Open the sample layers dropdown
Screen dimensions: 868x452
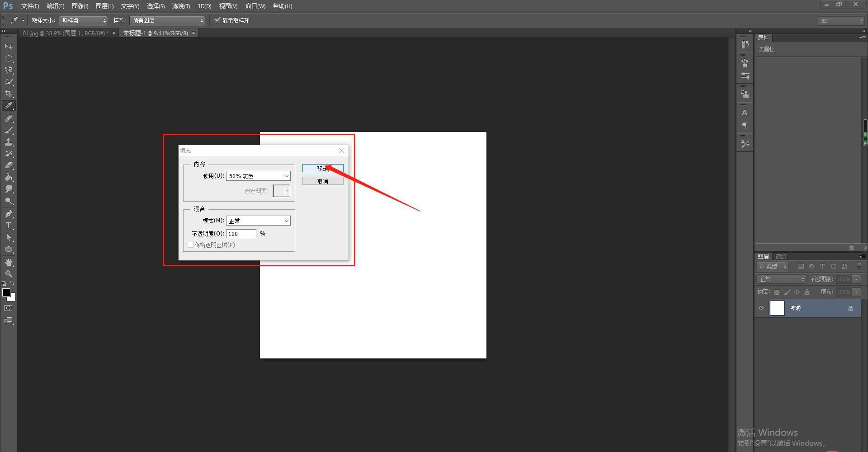167,20
